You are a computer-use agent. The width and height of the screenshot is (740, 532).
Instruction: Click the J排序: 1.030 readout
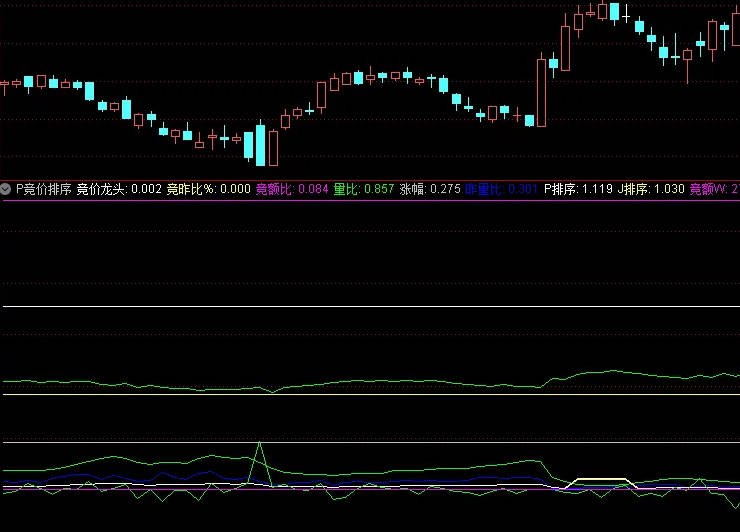tap(651, 189)
